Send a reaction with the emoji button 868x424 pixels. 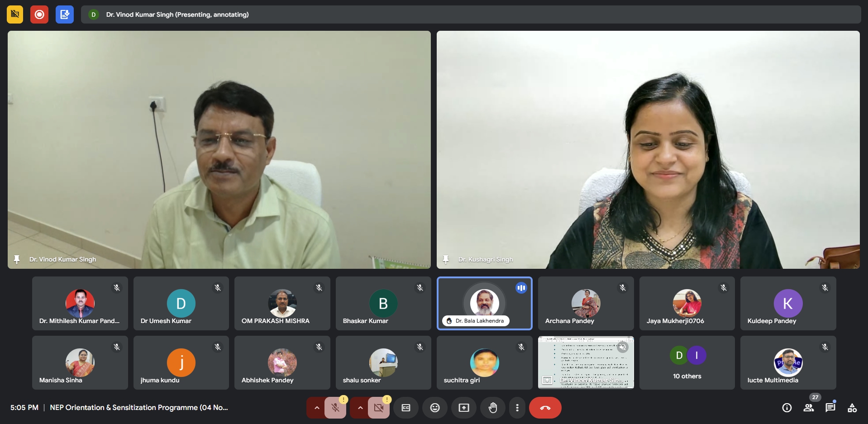pyautogui.click(x=434, y=408)
